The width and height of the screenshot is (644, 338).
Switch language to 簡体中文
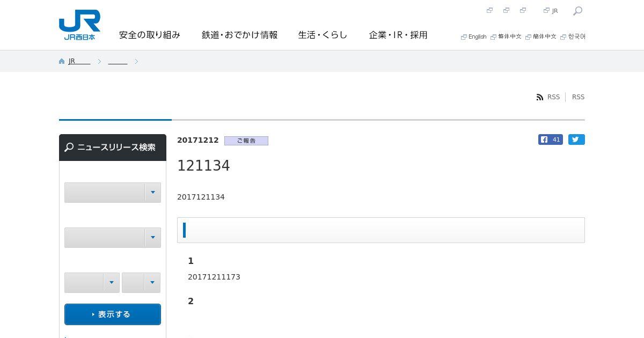coord(541,36)
